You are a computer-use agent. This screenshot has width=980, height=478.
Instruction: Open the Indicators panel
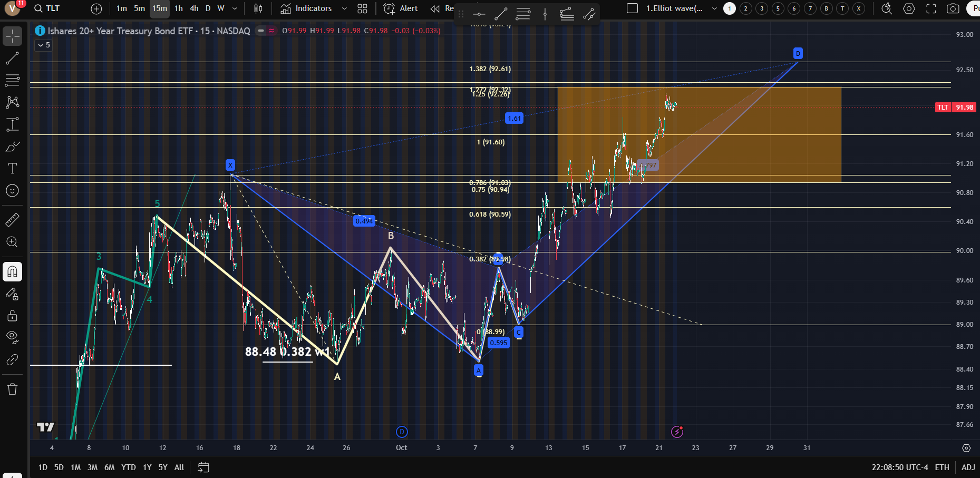click(306, 8)
